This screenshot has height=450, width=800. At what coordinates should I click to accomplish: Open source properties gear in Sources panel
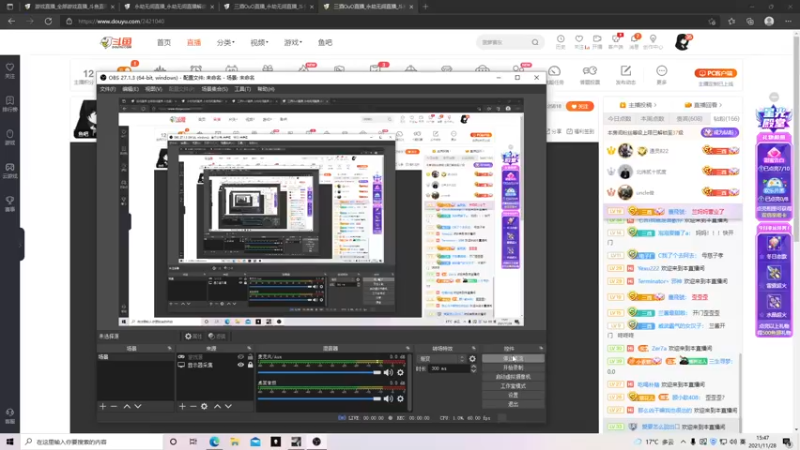[x=204, y=407]
